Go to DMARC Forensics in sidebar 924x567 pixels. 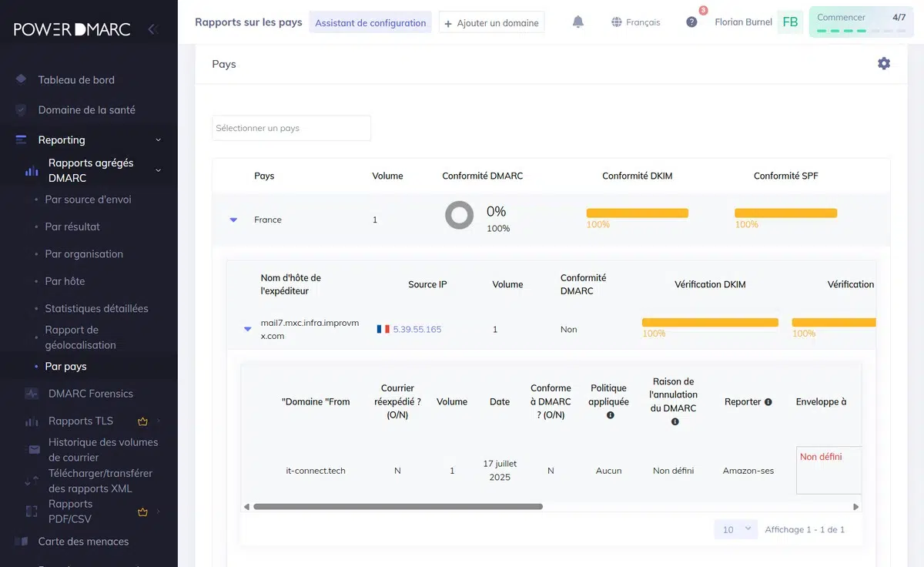(x=90, y=394)
